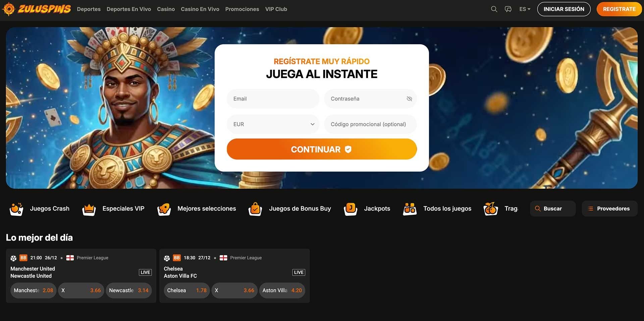
Task: Pick Aston Villa odds 4.20
Action: click(x=282, y=291)
